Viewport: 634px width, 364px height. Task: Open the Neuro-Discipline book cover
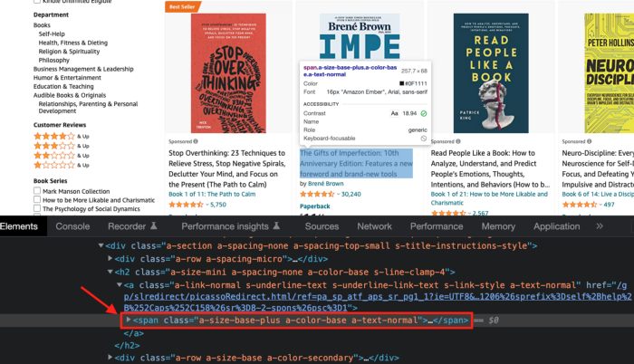(609, 73)
